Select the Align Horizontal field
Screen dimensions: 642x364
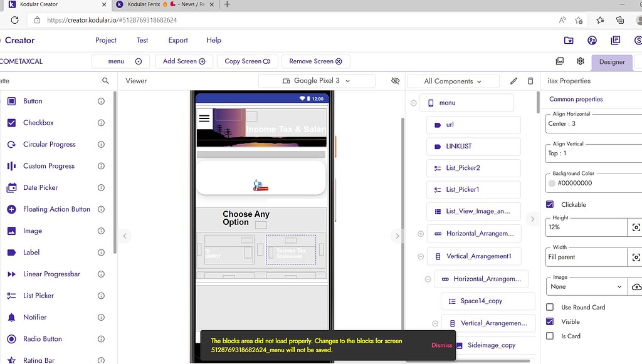point(594,123)
